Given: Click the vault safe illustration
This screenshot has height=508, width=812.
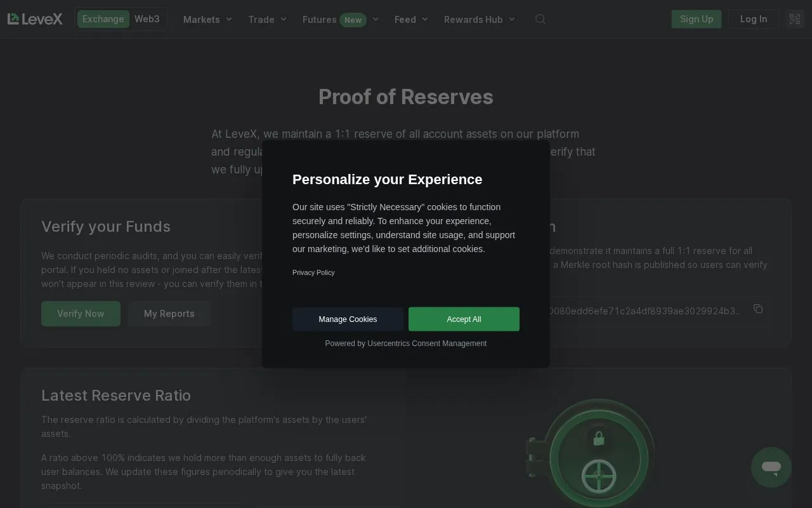Looking at the screenshot, I should point(591,453).
